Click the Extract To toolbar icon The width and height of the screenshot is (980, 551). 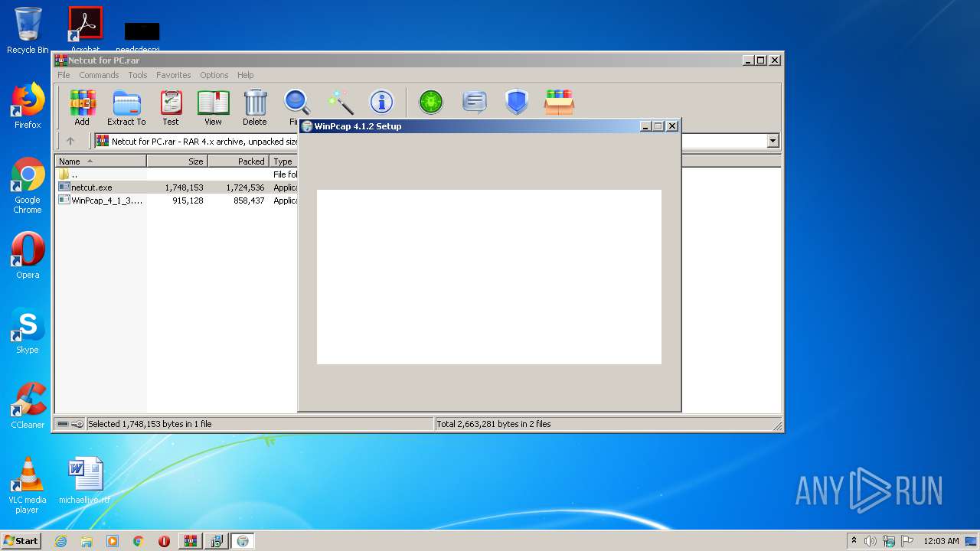pos(126,107)
